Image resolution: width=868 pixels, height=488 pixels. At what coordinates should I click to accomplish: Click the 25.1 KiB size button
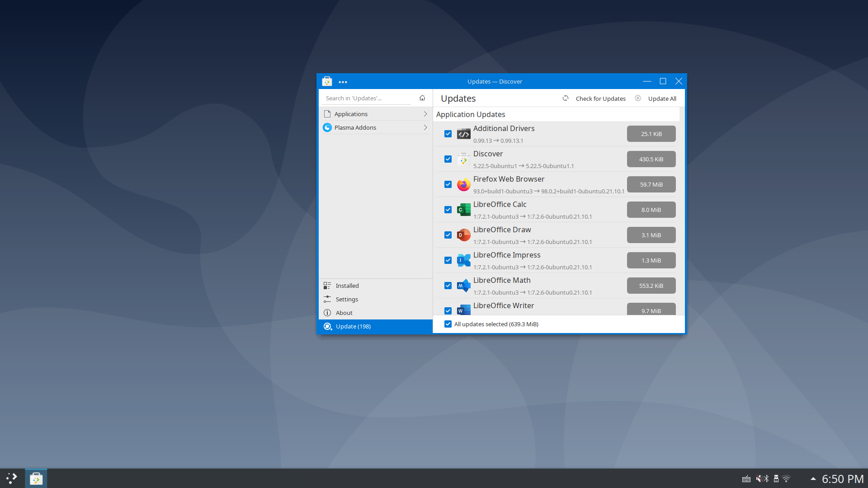coord(651,134)
